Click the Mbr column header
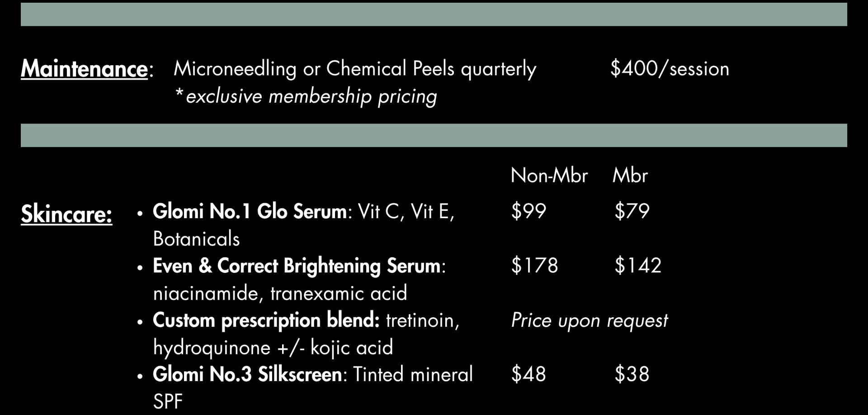Viewport: 868px width, 415px height. [630, 176]
